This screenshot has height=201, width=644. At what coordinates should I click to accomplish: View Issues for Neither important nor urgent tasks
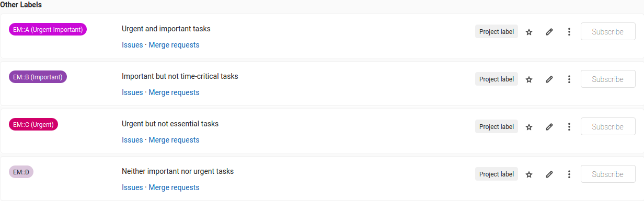pyautogui.click(x=132, y=187)
